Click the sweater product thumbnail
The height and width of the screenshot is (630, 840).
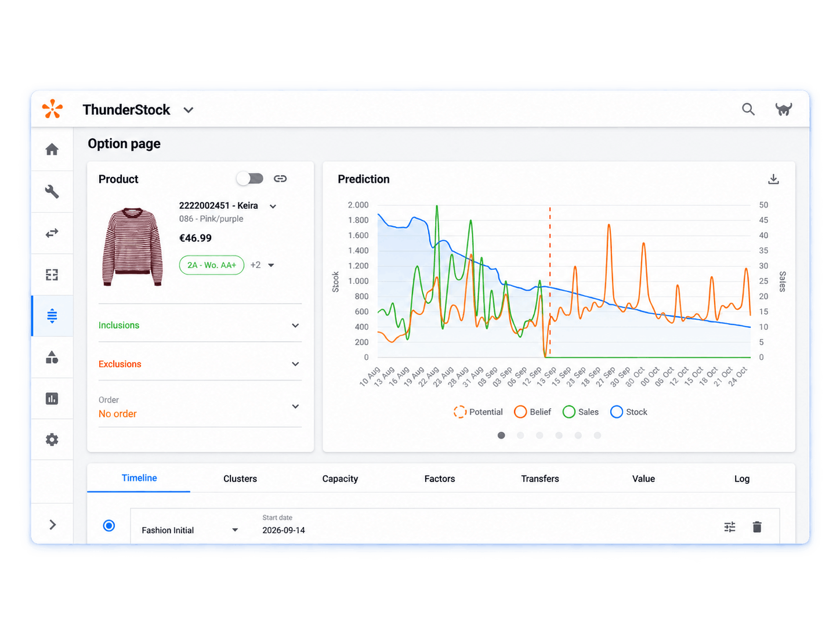pyautogui.click(x=132, y=247)
